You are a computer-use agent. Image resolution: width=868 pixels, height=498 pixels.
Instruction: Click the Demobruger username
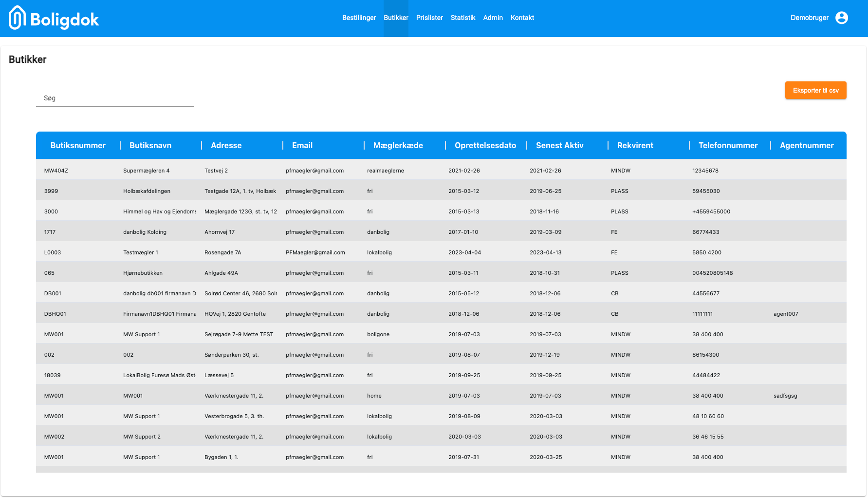810,18
